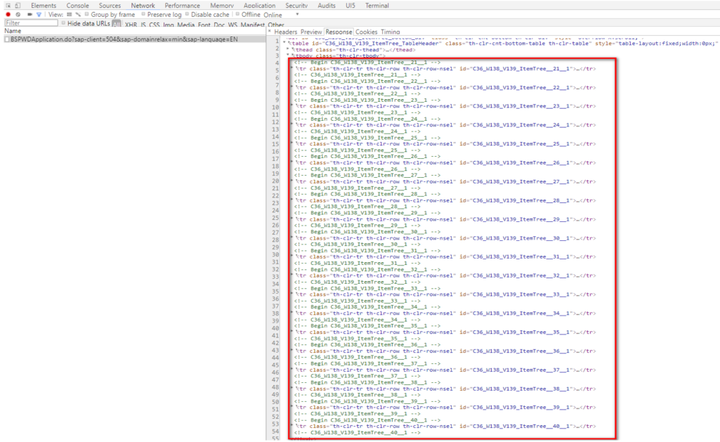Open the Application tab

(x=259, y=6)
